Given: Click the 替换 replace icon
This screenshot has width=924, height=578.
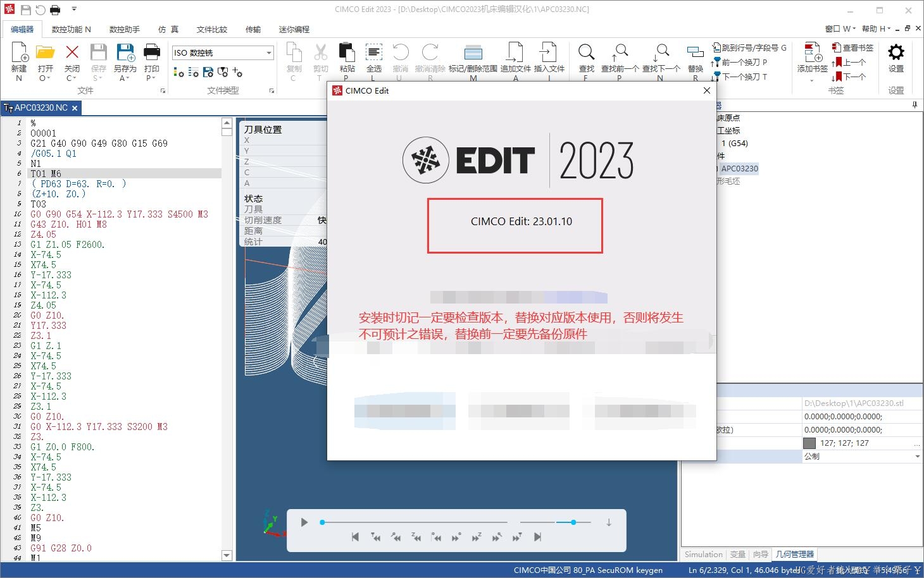Looking at the screenshot, I should pyautogui.click(x=696, y=52).
